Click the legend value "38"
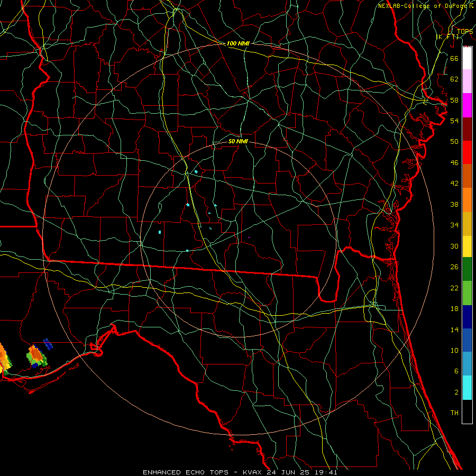This screenshot has width=476, height=476. 454,204
